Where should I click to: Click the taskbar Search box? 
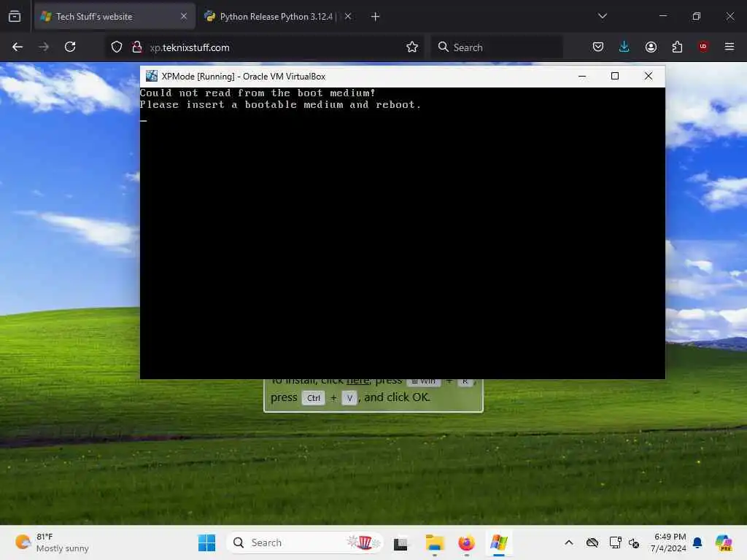pos(306,542)
